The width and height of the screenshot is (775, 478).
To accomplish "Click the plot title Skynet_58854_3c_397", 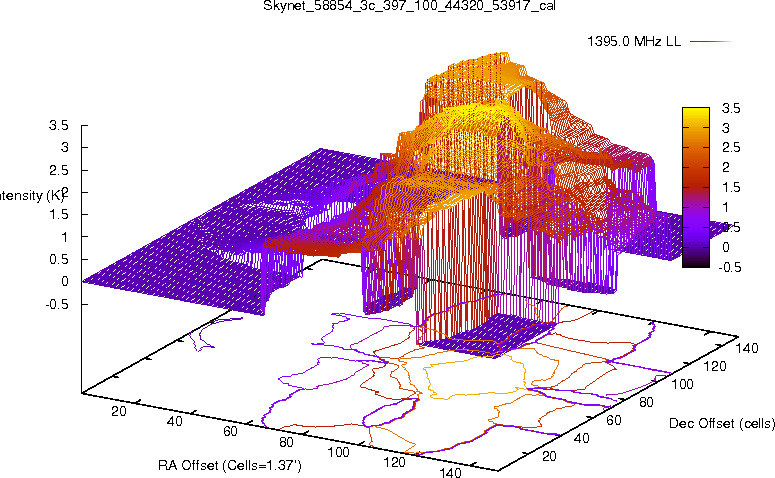I will pyautogui.click(x=409, y=6).
